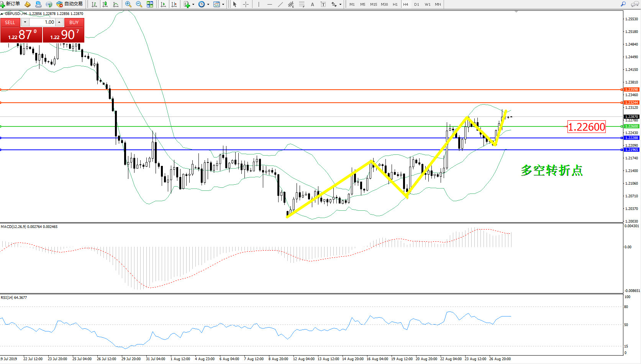Switch to the D1 timeframe
641x364 pixels.
[416, 4]
